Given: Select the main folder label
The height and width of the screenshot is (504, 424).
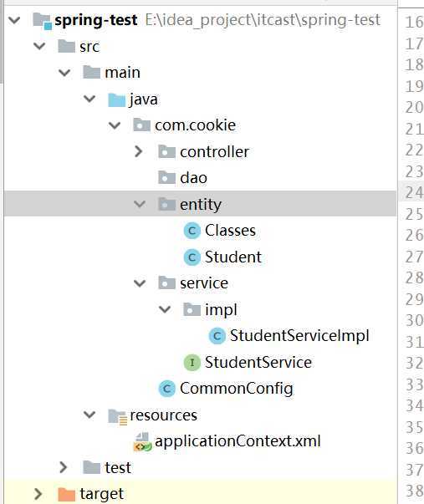Looking at the screenshot, I should (x=123, y=73).
